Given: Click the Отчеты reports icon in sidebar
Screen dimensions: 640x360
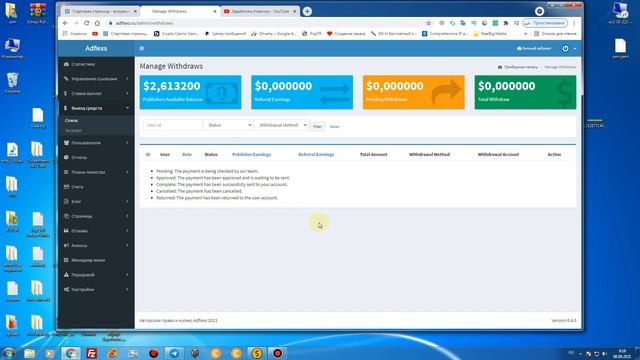Looking at the screenshot, I should coord(67,157).
